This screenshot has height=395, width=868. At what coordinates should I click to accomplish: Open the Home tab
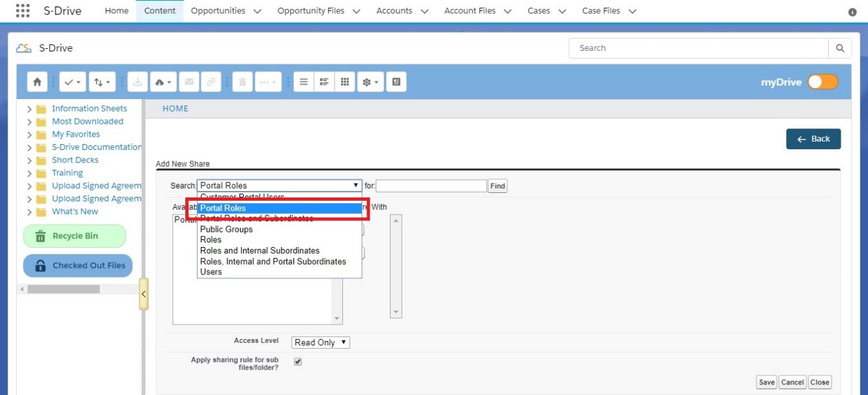coord(117,11)
